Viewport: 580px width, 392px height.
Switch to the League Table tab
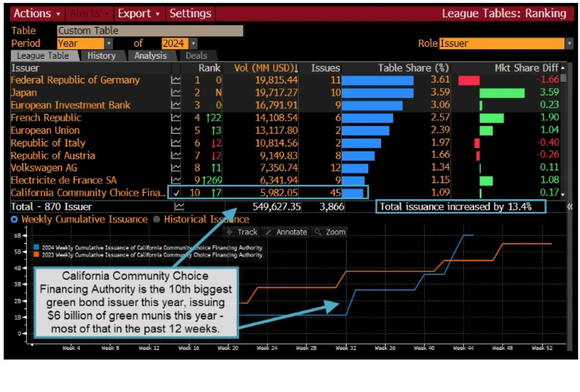[43, 56]
